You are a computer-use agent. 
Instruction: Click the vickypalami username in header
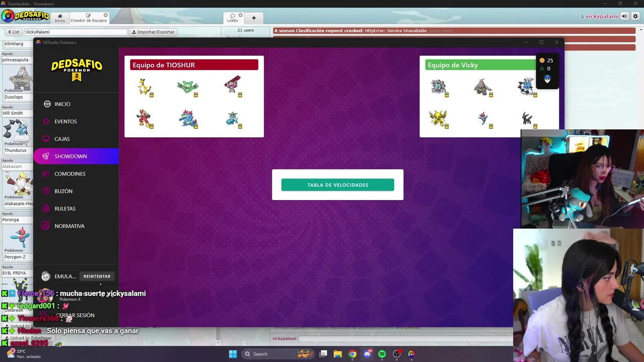599,16
